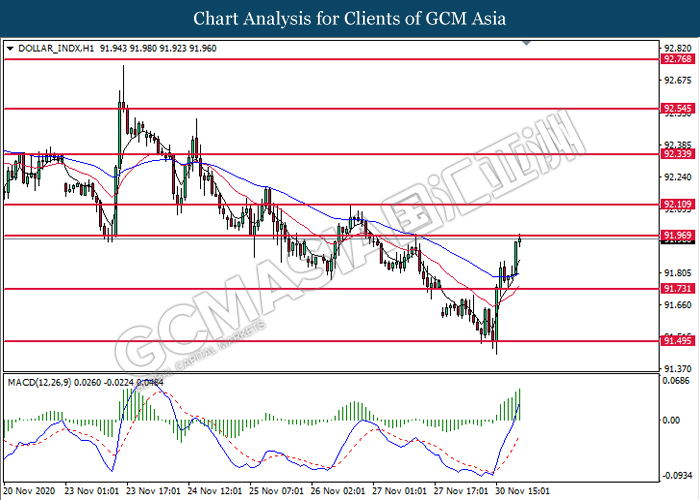This screenshot has width=700, height=500.
Task: Click the 23 Nov 01:01 time label
Action: [92, 491]
